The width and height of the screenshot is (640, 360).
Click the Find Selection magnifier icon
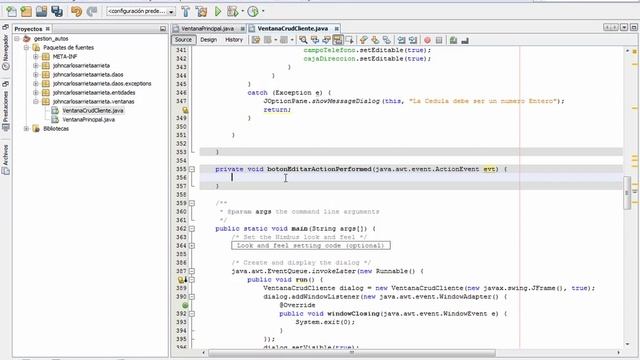pos(303,40)
